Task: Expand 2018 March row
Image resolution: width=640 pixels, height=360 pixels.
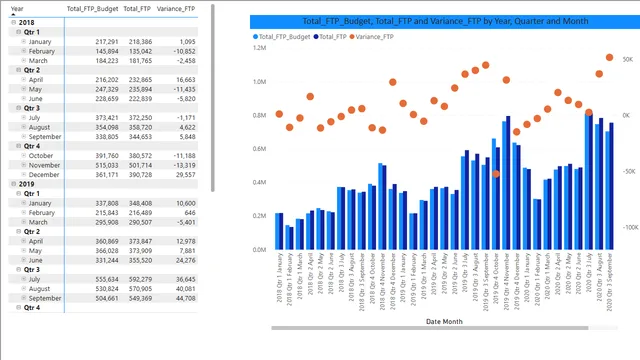Action: 24,60
